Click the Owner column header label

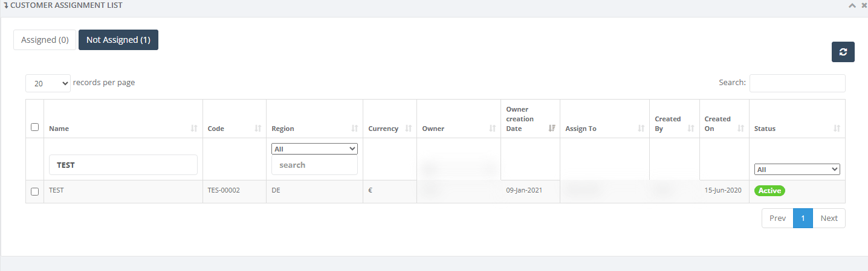433,129
